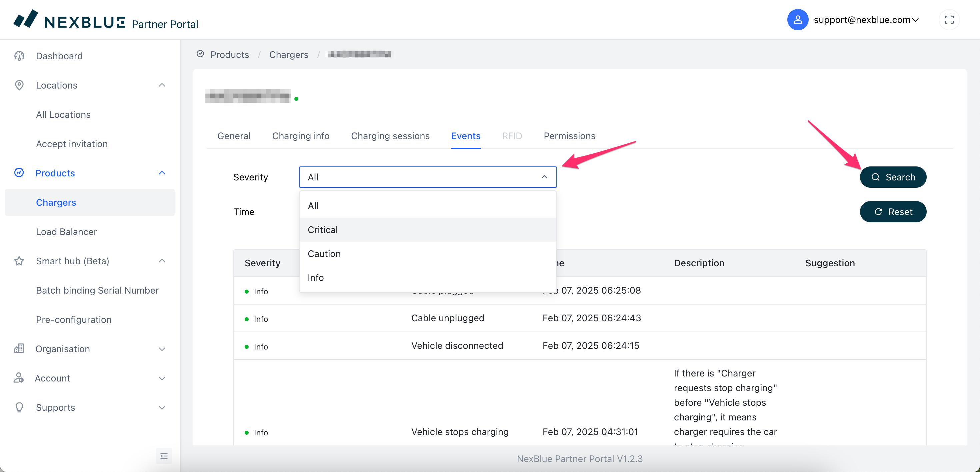Image resolution: width=980 pixels, height=472 pixels.
Task: Select Critical severity option
Action: pos(323,230)
